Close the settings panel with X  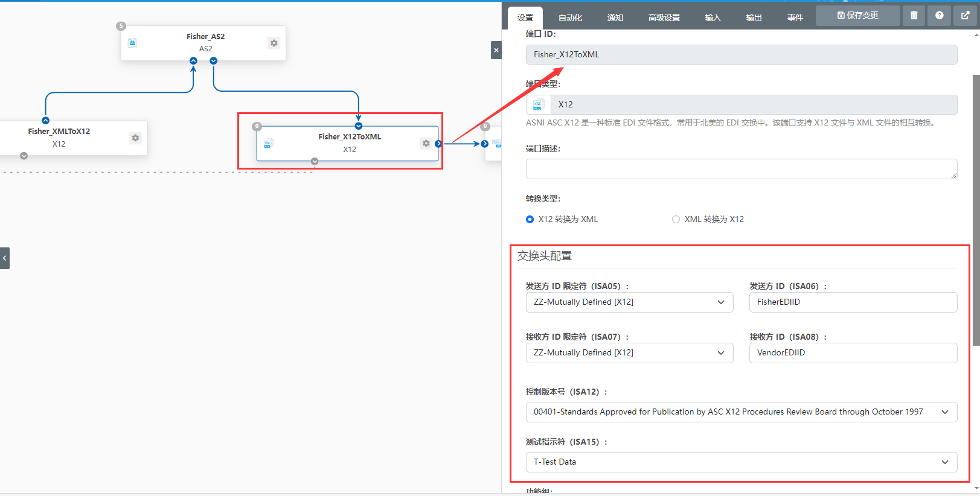pyautogui.click(x=496, y=50)
